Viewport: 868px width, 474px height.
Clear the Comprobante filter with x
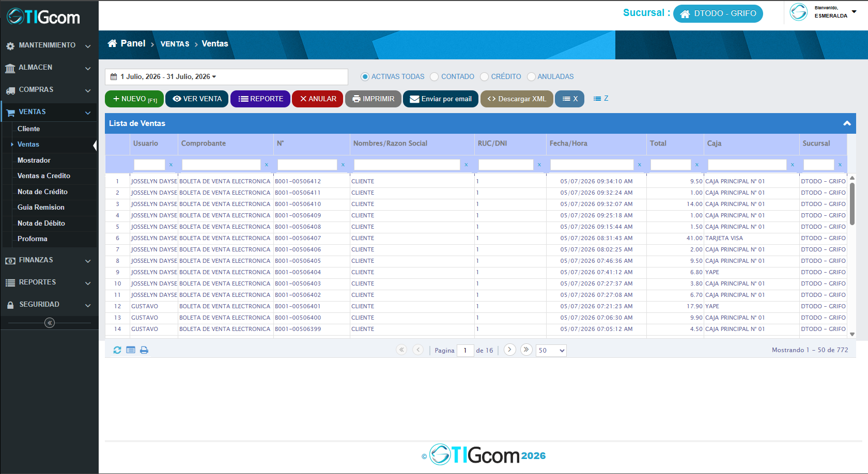coord(267,165)
